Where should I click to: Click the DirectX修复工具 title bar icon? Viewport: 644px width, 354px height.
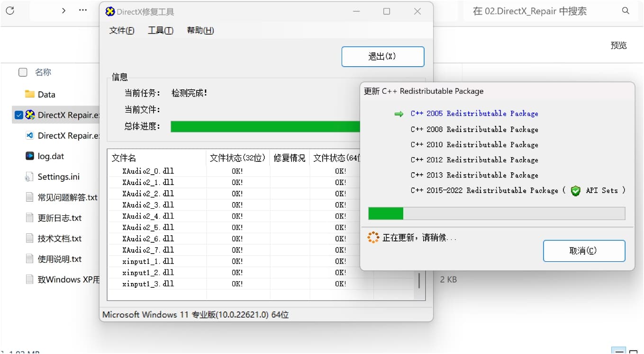point(109,11)
